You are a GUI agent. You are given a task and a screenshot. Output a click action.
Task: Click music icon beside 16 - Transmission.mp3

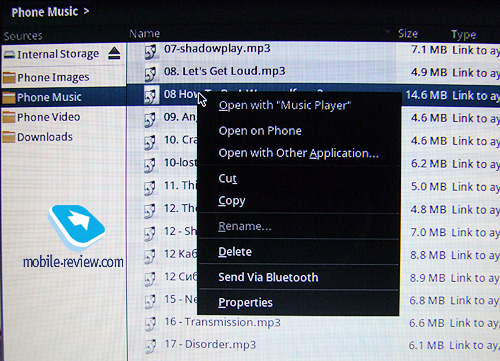tap(150, 324)
